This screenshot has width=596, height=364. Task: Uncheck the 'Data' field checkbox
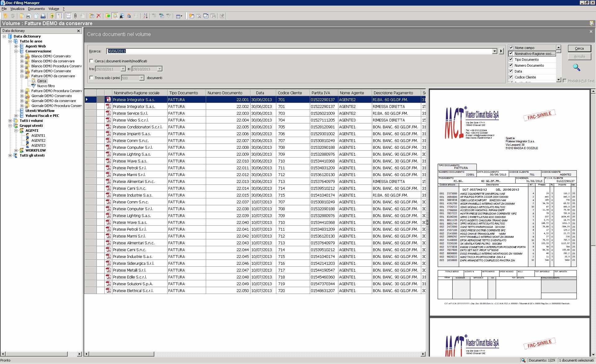click(x=511, y=71)
